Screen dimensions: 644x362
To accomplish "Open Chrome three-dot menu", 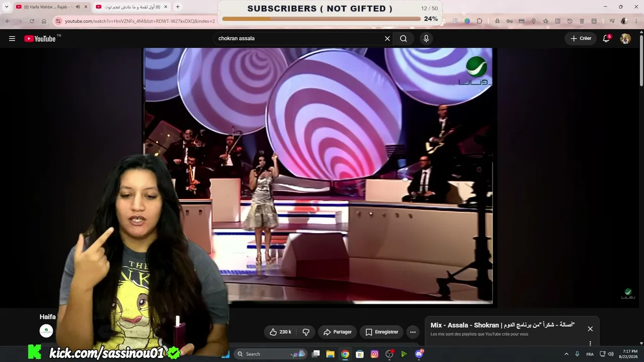I will coord(636,21).
